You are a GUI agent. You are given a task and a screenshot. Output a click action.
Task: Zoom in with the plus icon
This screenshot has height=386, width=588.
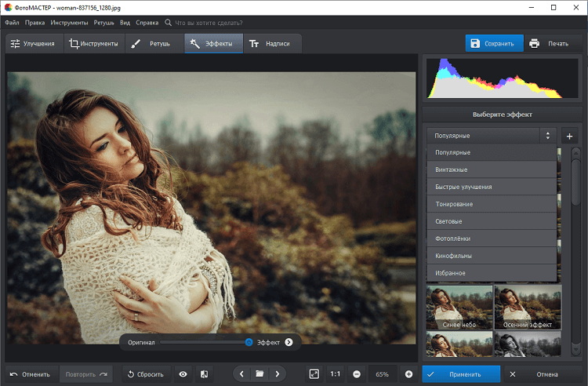tap(408, 374)
